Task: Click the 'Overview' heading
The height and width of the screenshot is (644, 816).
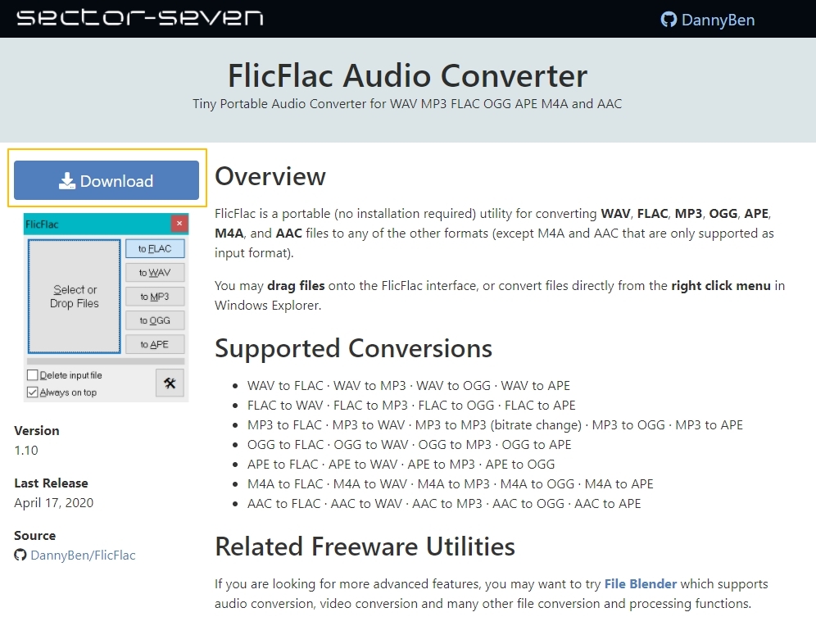Action: pyautogui.click(x=270, y=176)
